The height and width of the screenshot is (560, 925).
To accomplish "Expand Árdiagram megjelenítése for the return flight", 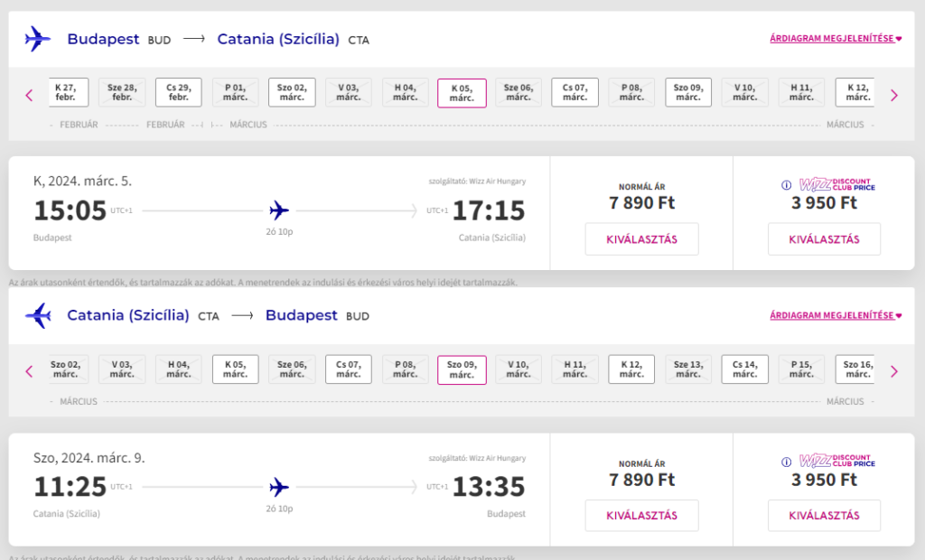I will tap(836, 315).
